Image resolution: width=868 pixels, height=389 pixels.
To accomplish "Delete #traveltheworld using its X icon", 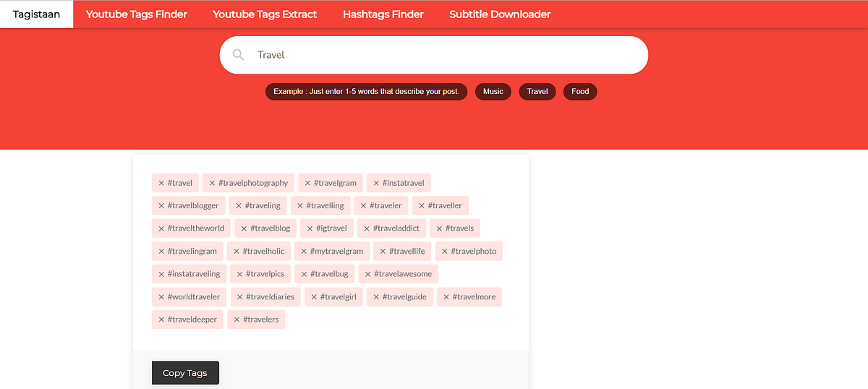I will 161,228.
